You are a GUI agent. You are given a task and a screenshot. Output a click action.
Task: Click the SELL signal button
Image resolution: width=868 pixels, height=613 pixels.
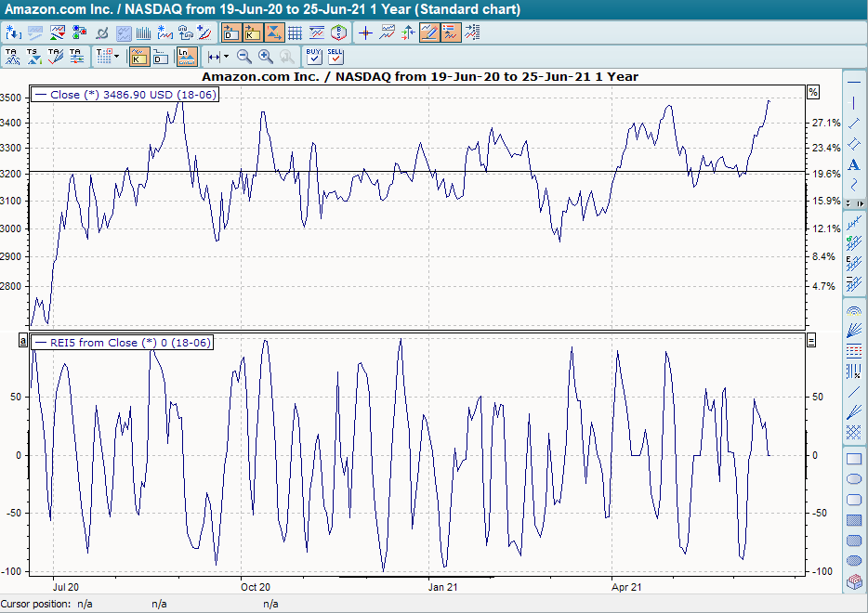(x=335, y=57)
